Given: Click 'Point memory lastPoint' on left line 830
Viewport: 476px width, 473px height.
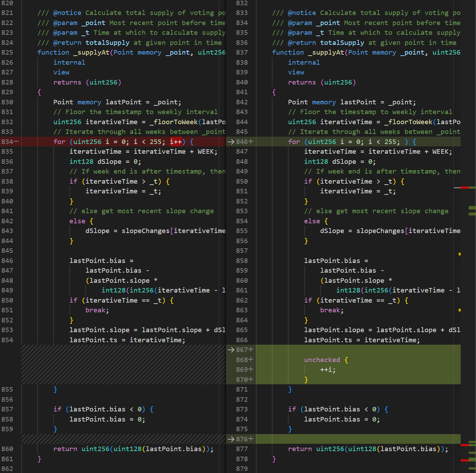Looking at the screenshot, I should pos(97,102).
